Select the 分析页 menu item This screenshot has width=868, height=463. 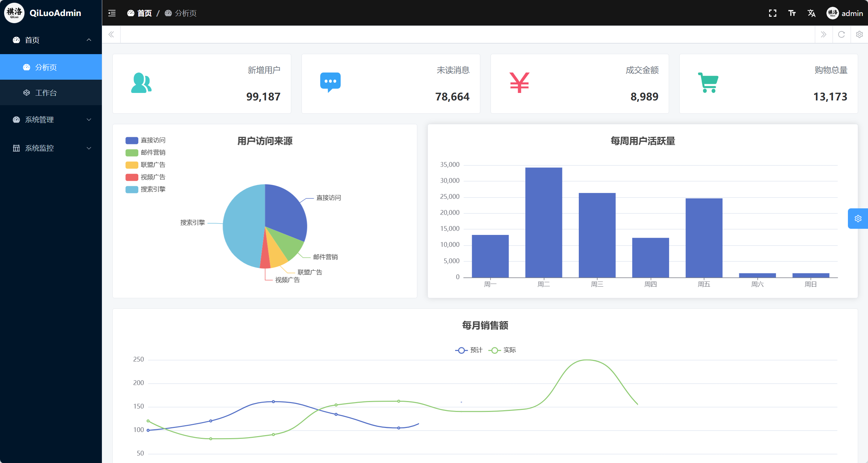pos(46,67)
